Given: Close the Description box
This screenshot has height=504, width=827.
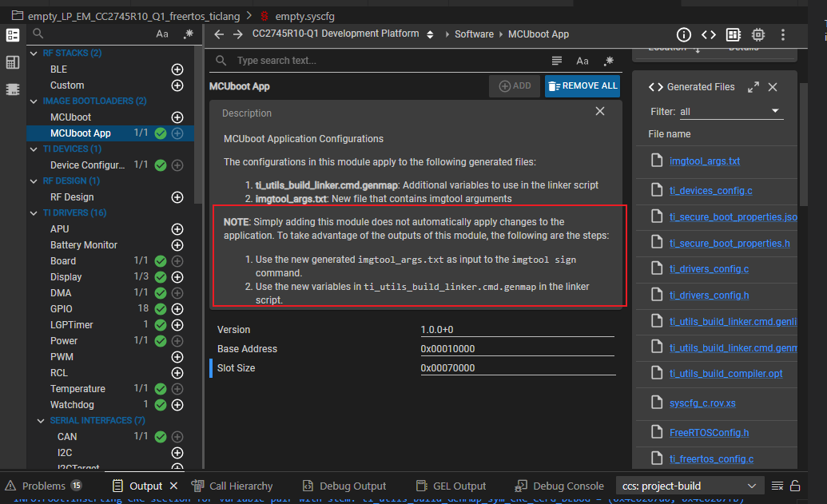Looking at the screenshot, I should click(600, 111).
